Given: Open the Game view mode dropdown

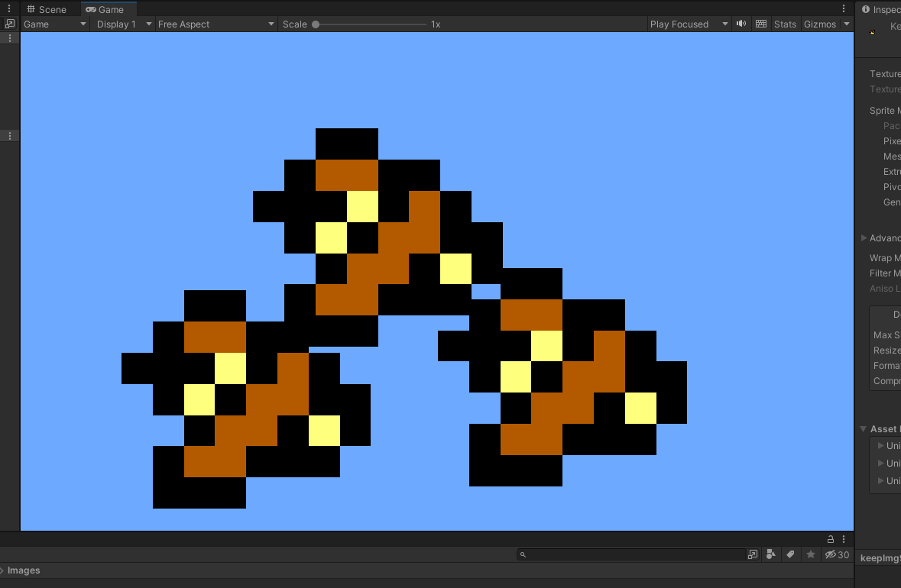Looking at the screenshot, I should click(x=54, y=24).
